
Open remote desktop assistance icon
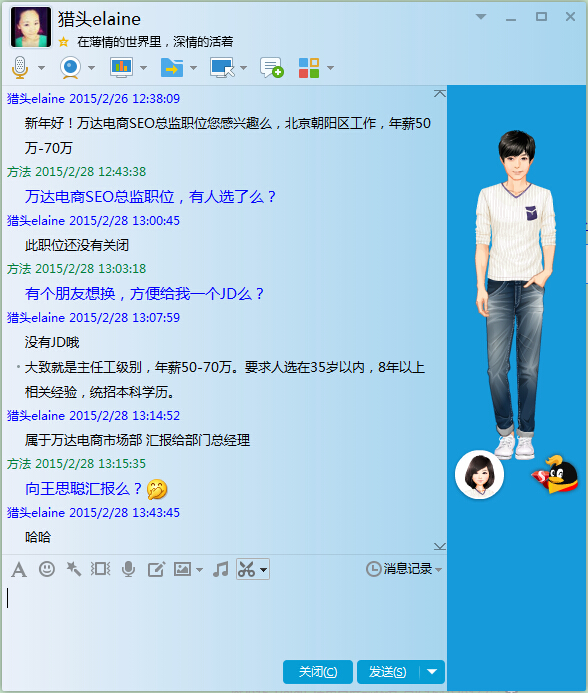[x=222, y=68]
